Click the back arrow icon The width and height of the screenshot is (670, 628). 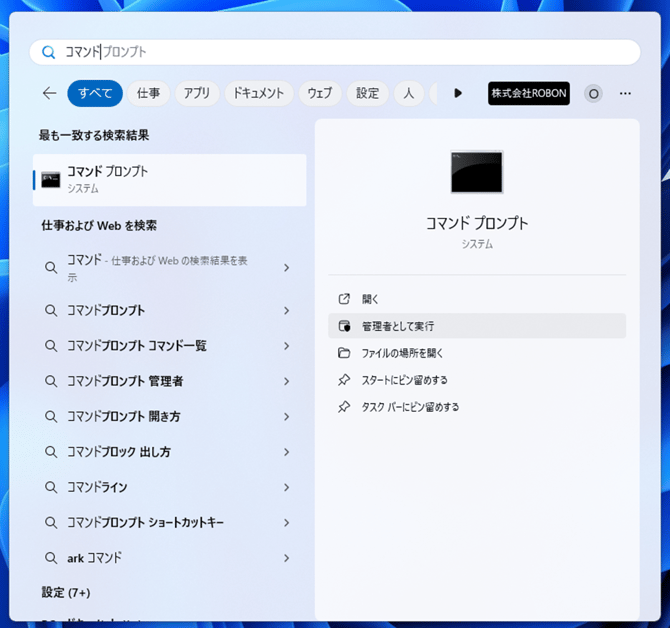(49, 93)
